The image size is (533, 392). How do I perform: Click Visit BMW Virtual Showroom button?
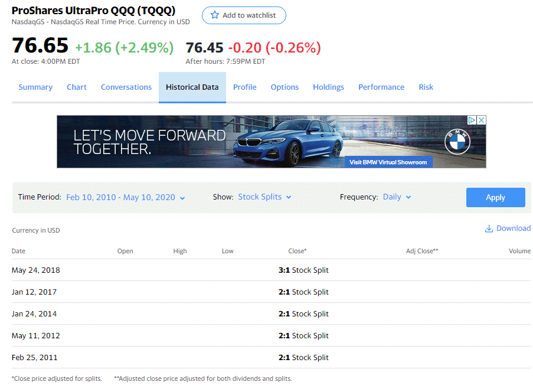[388, 162]
